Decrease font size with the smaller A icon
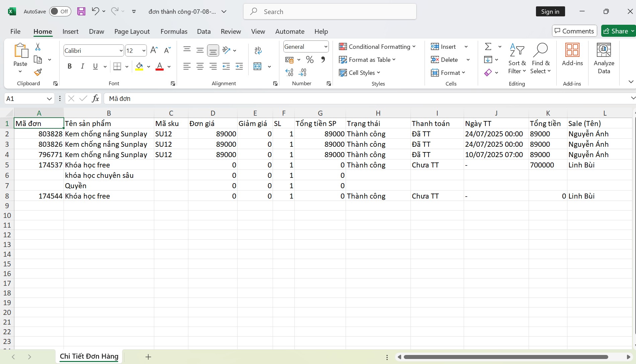 167,50
